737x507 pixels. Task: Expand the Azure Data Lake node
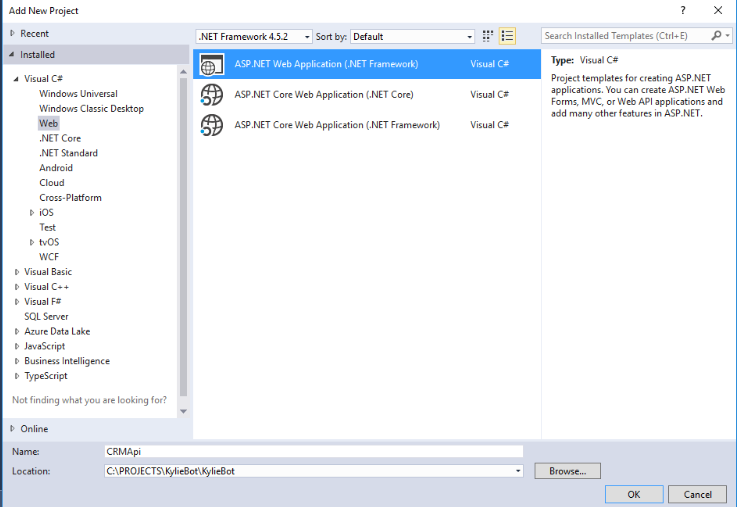coord(16,332)
